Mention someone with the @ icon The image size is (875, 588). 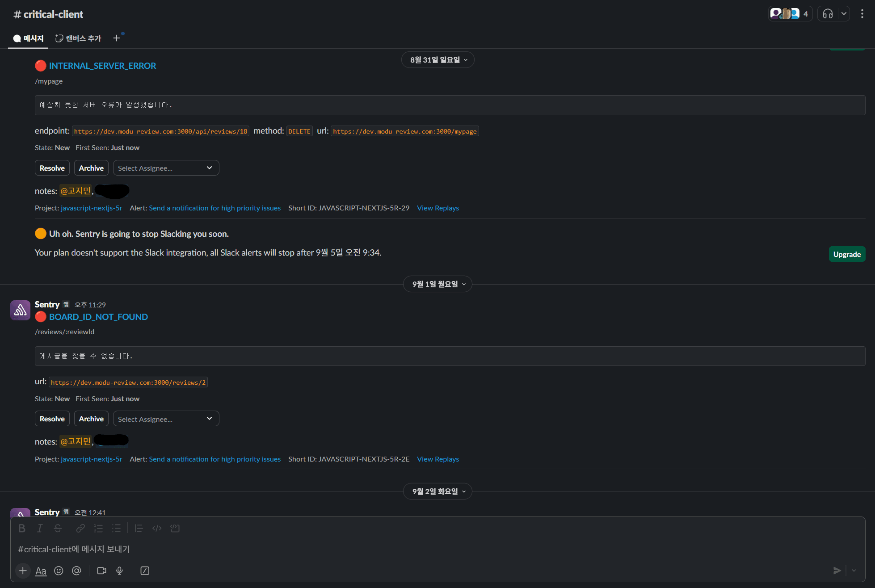coord(76,571)
